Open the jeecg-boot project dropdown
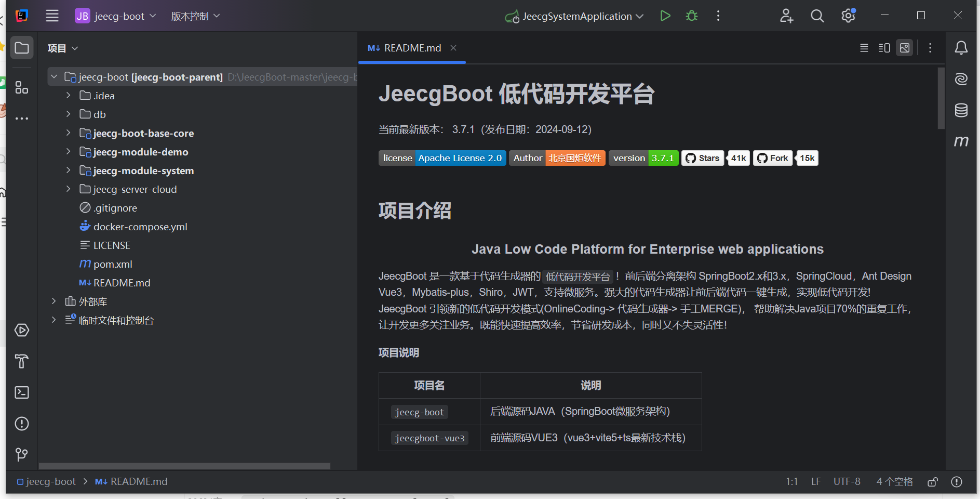Viewport: 980px width, 499px height. pyautogui.click(x=115, y=16)
